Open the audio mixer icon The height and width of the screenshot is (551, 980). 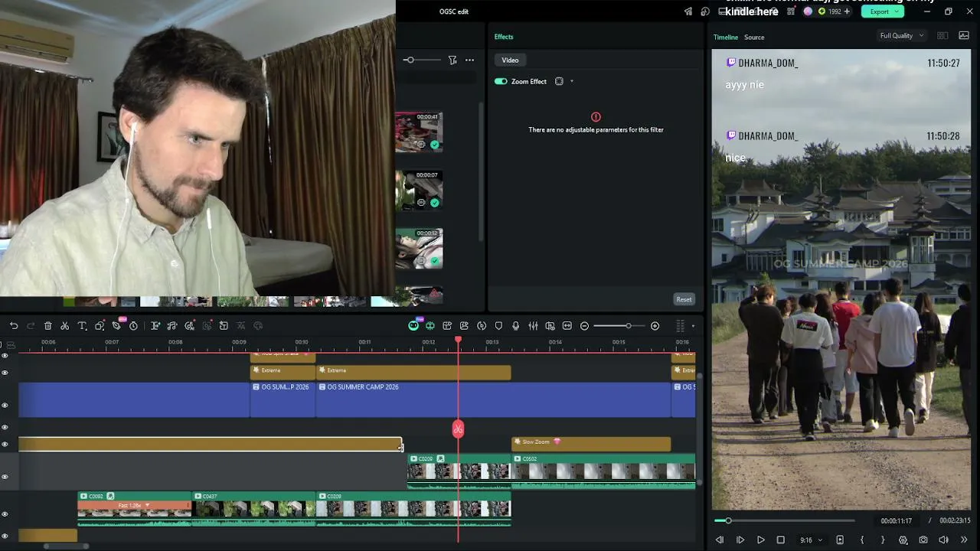coord(533,326)
